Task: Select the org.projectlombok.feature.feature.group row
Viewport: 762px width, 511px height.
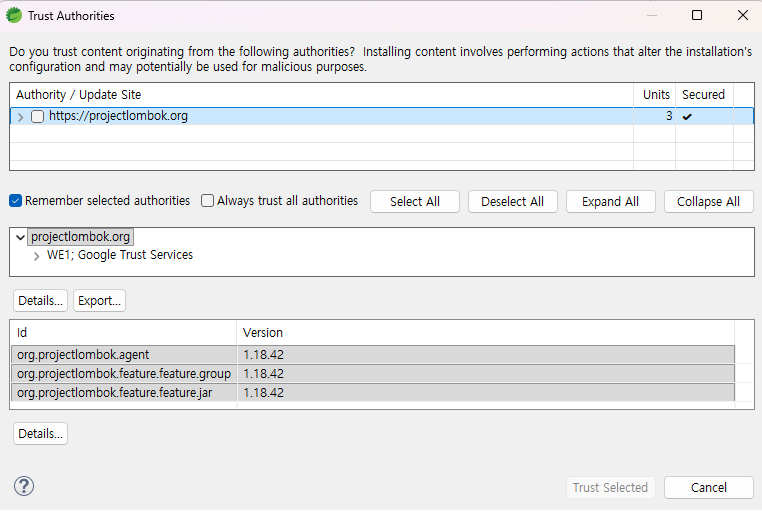Action: tap(373, 374)
